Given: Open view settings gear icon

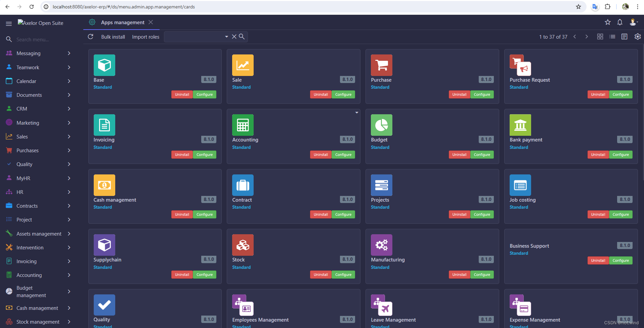Looking at the screenshot, I should (x=637, y=37).
